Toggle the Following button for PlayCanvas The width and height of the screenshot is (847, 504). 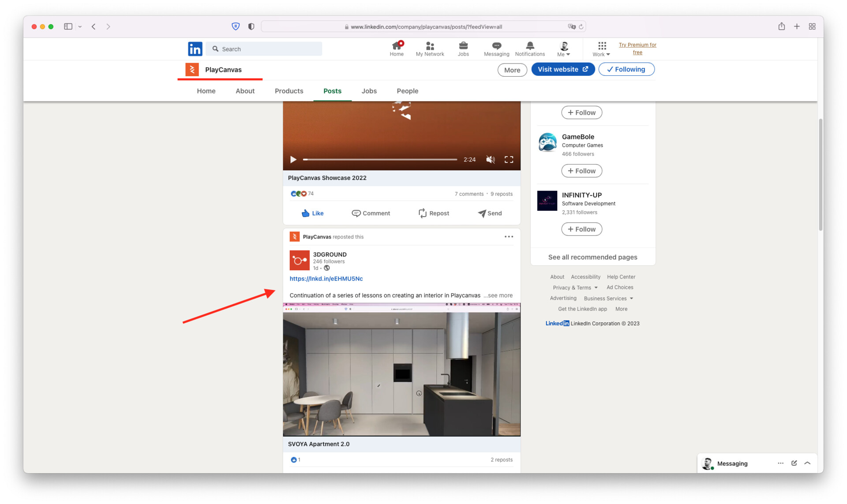coord(626,69)
